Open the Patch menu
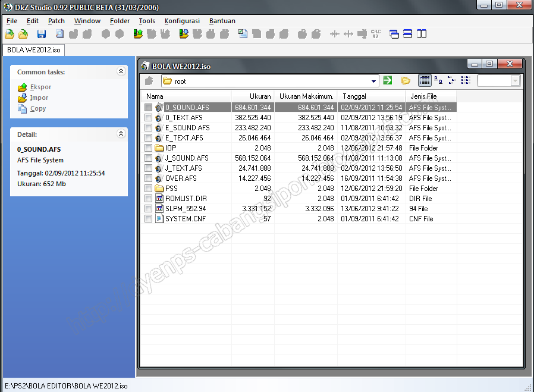This screenshot has width=534, height=392. point(56,21)
